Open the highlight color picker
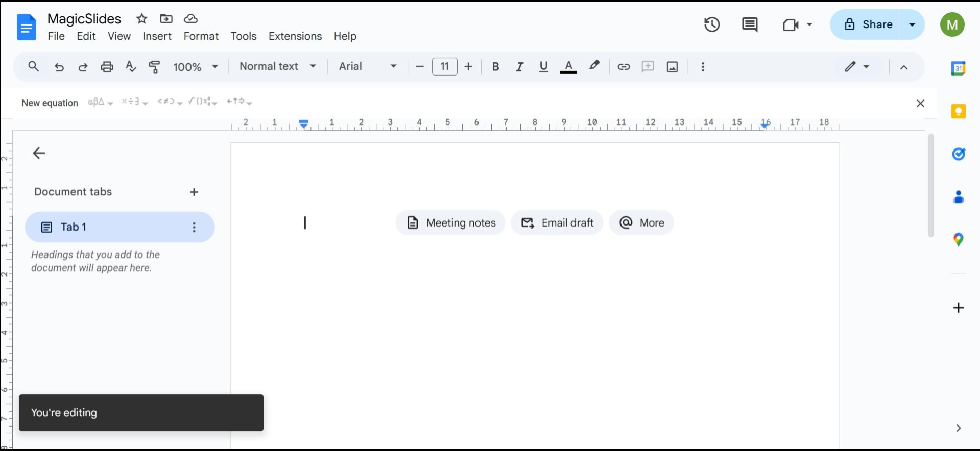980x451 pixels. click(594, 66)
